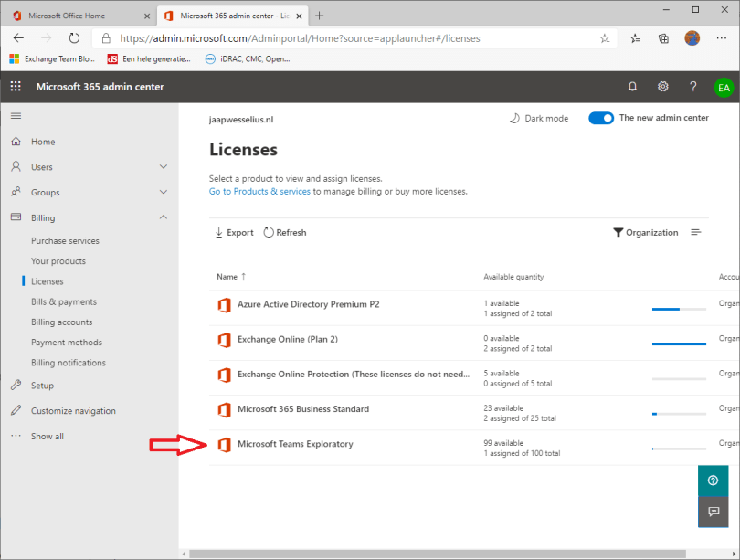Follow the Go to Products & services link

click(259, 192)
